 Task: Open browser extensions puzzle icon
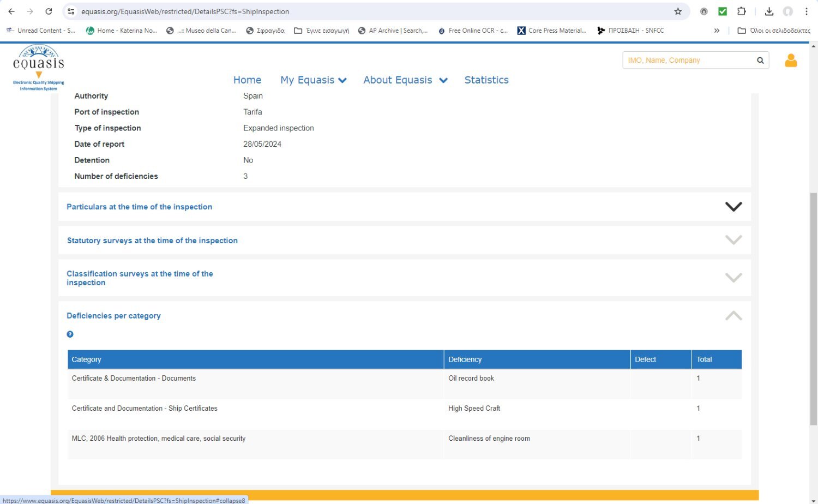coord(741,11)
